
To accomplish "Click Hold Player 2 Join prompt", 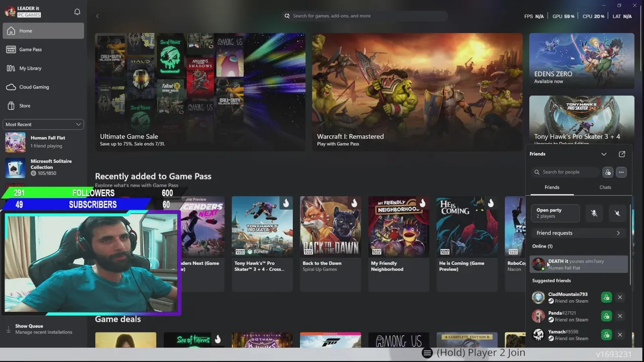I will [x=473, y=353].
